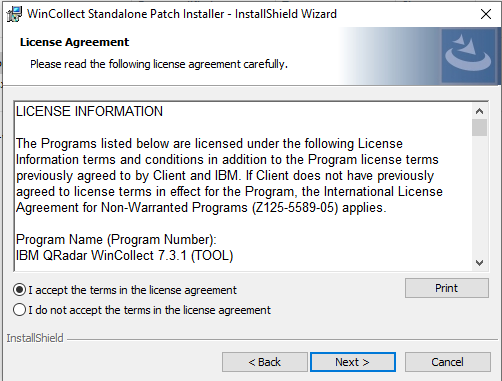Click the "IBM QRadar WinCollect 7.3.1 (TOOL)" line

(x=124, y=256)
